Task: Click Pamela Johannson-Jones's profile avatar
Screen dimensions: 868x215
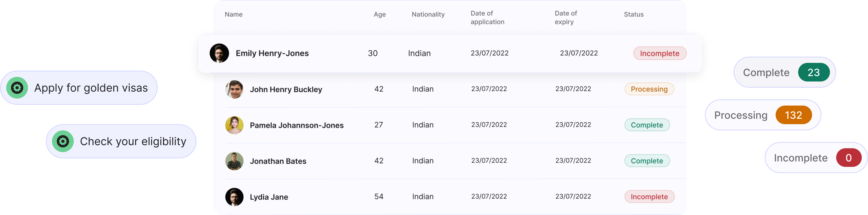Action: point(234,125)
